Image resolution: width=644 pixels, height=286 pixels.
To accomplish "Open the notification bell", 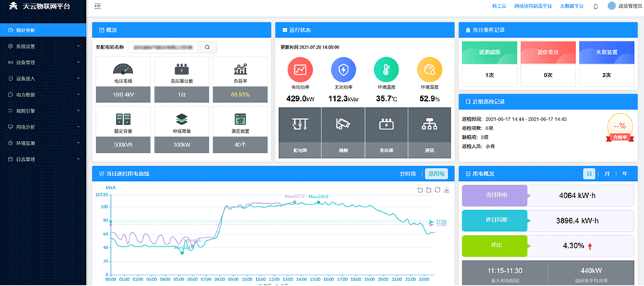I will [x=595, y=6].
